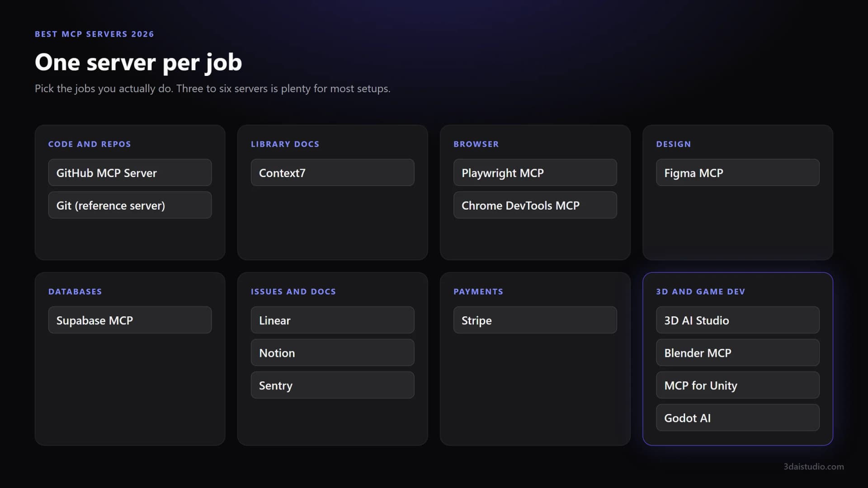Open the Notion entry
868x488 pixels.
point(332,352)
